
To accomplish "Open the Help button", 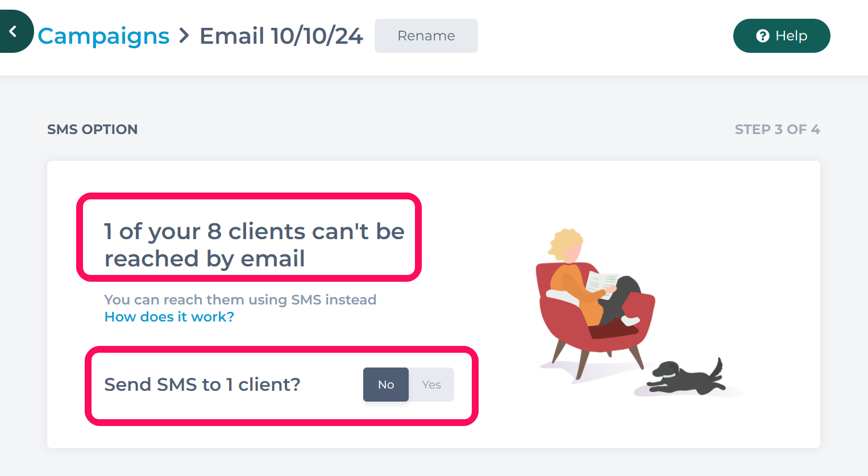I will [x=782, y=36].
